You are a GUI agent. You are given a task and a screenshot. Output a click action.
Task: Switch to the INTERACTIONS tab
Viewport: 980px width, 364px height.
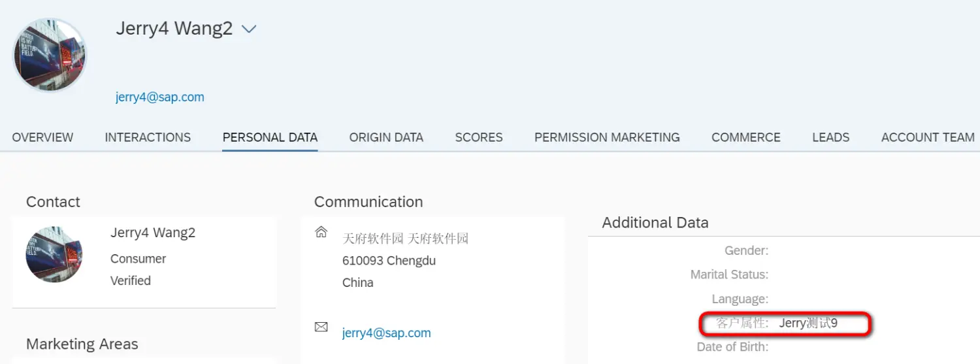tap(148, 137)
